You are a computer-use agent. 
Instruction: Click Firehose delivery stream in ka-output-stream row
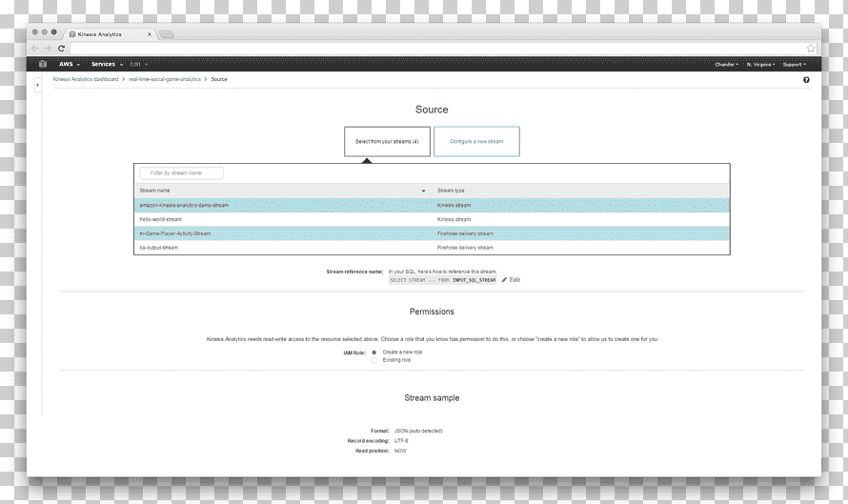tap(465, 247)
